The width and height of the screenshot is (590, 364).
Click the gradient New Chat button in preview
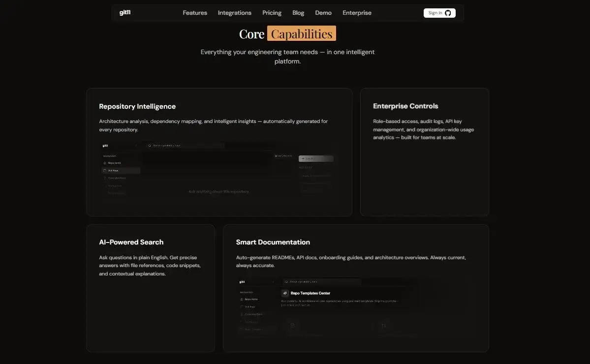click(316, 159)
